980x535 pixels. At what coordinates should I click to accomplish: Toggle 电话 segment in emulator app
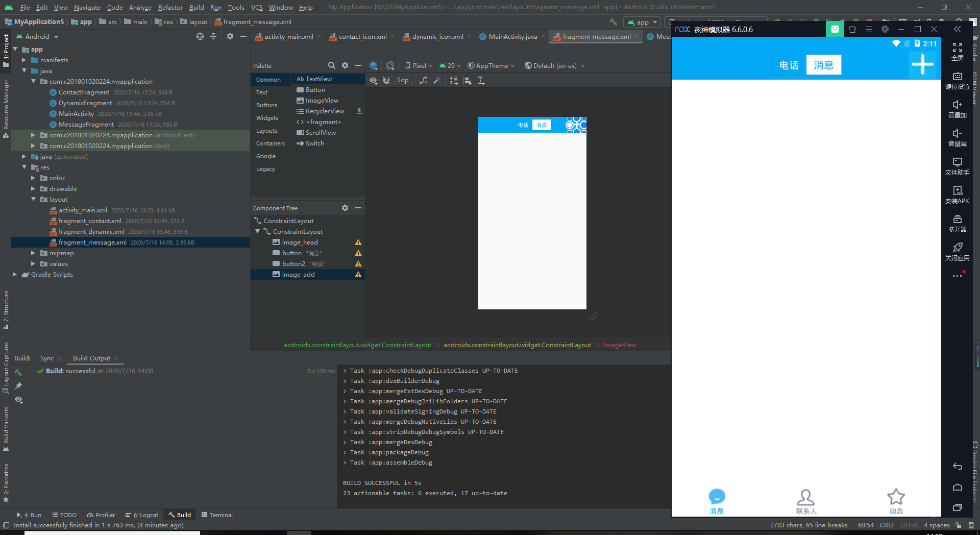789,65
